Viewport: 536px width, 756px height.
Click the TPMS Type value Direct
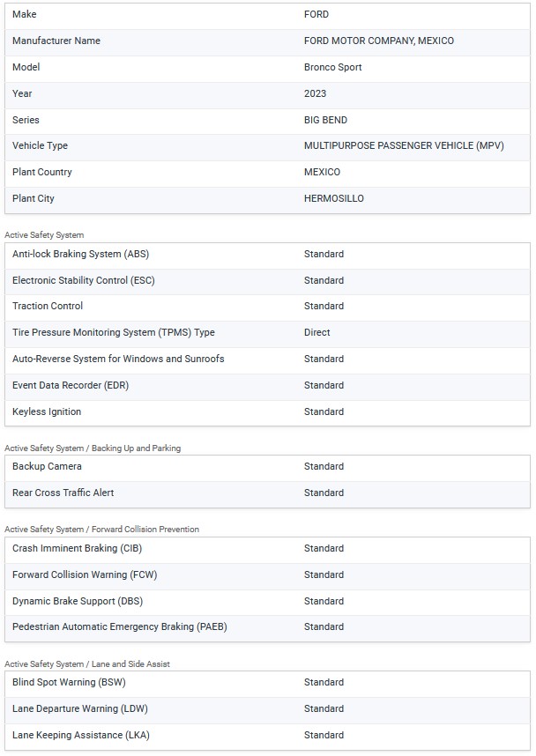pos(316,332)
